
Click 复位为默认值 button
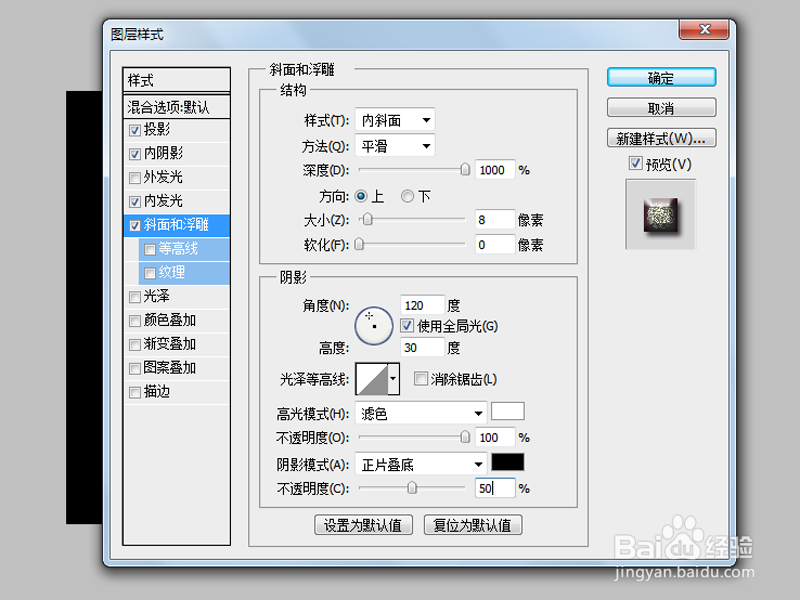pyautogui.click(x=472, y=525)
